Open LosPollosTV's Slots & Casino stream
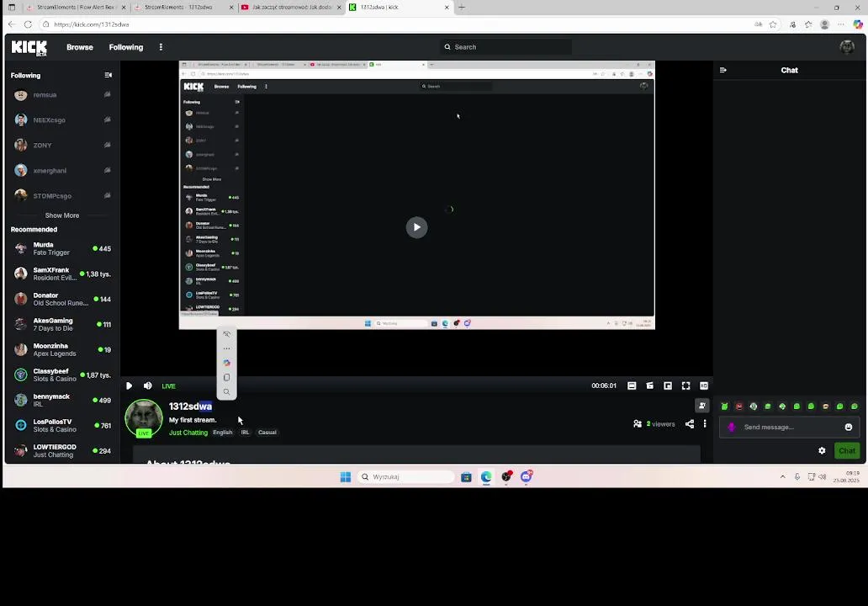Image resolution: width=868 pixels, height=606 pixels. [61, 425]
